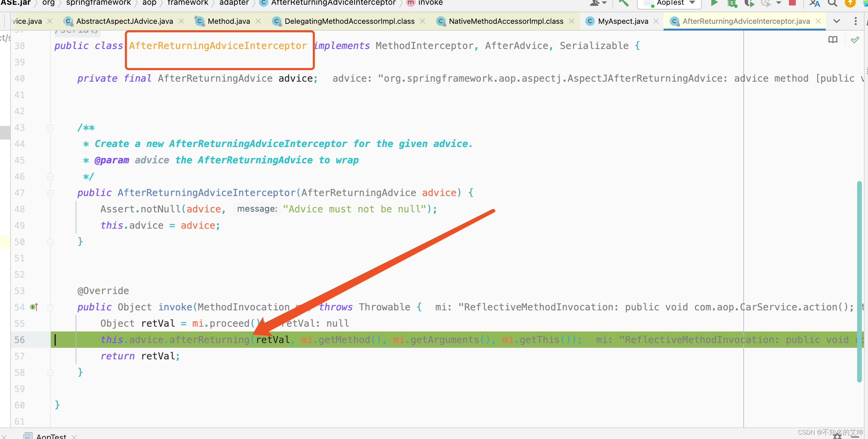Click 'proceed' method call on line 55
Viewport: 868px width, 439px height.
(229, 324)
